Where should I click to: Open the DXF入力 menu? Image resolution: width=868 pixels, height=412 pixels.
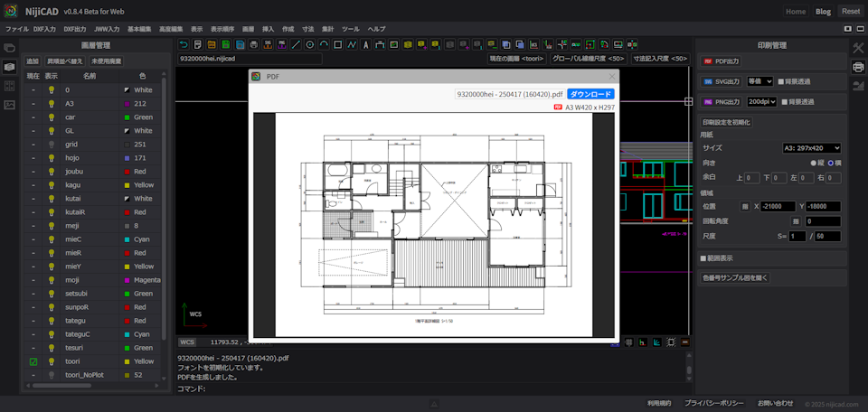[44, 29]
